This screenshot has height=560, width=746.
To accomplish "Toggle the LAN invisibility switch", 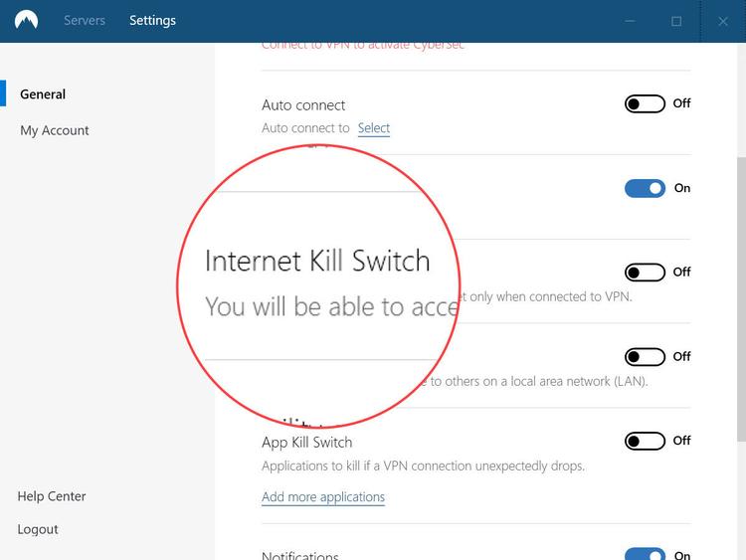I will click(x=645, y=356).
